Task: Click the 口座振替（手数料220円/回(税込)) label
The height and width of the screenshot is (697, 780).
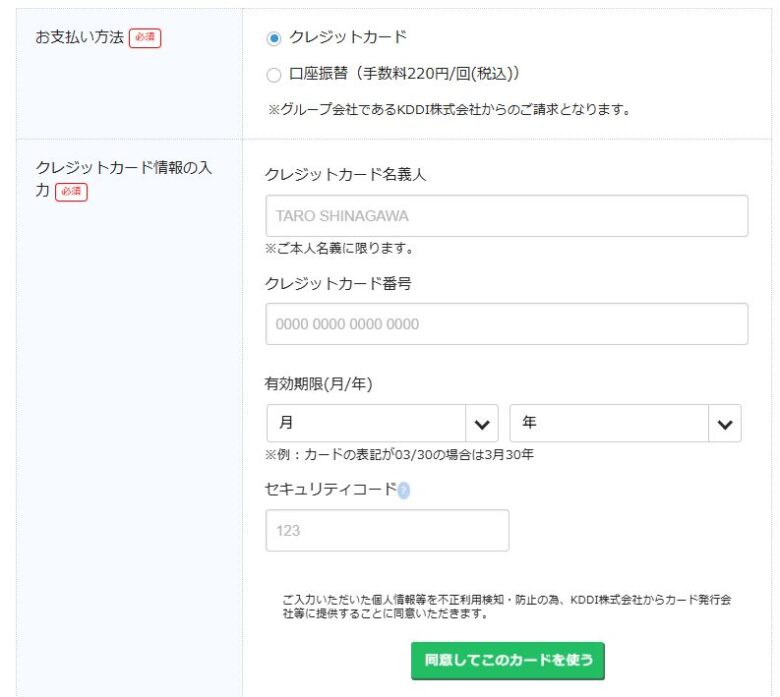Action: pyautogui.click(x=404, y=74)
